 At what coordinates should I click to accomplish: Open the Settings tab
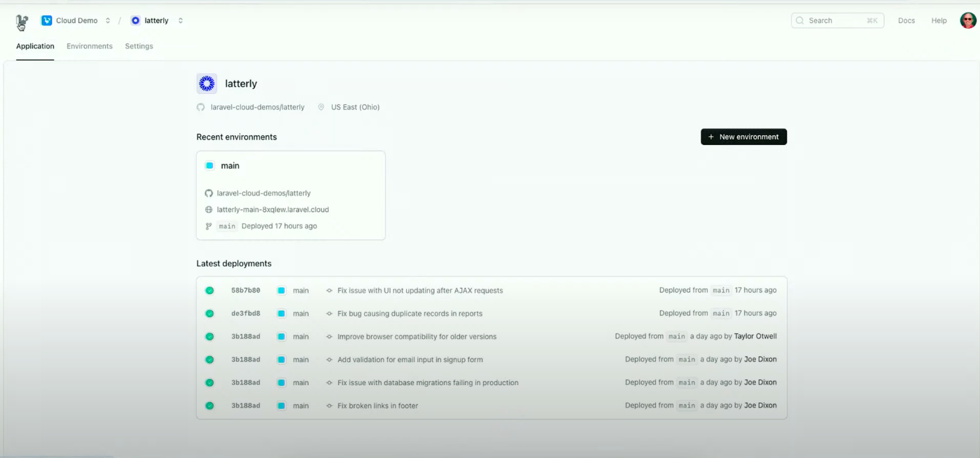tap(139, 46)
